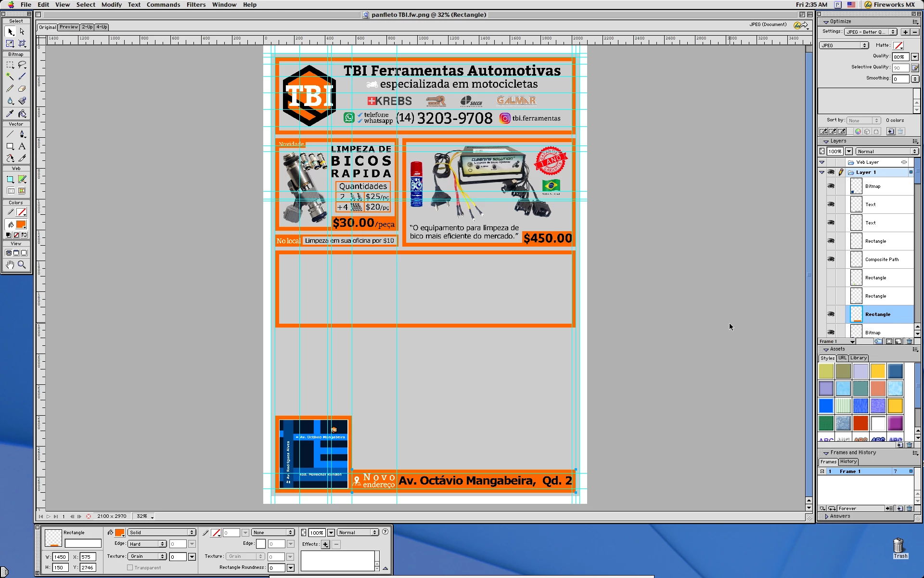This screenshot has height=578, width=924.
Task: Choose the Crop tool
Action: (x=22, y=43)
